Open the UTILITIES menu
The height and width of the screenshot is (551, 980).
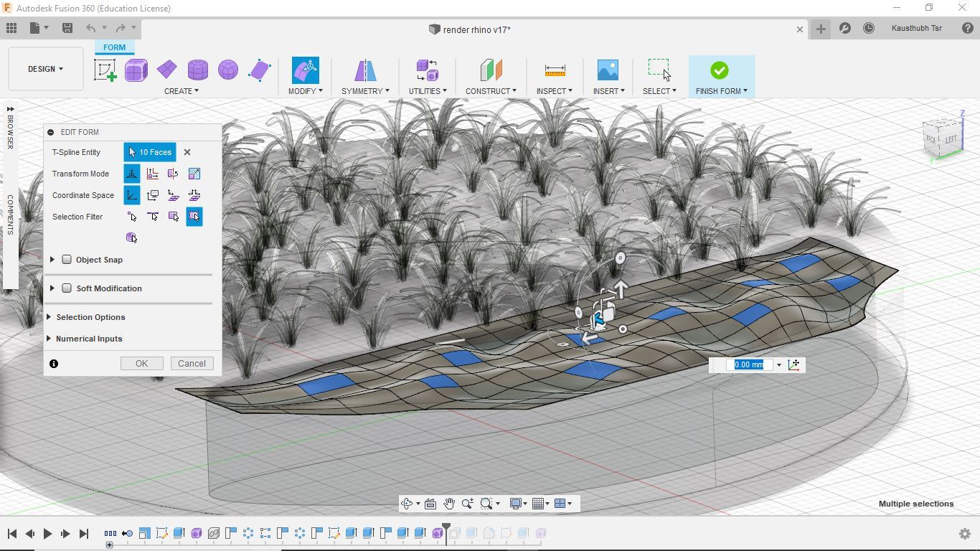[x=427, y=91]
